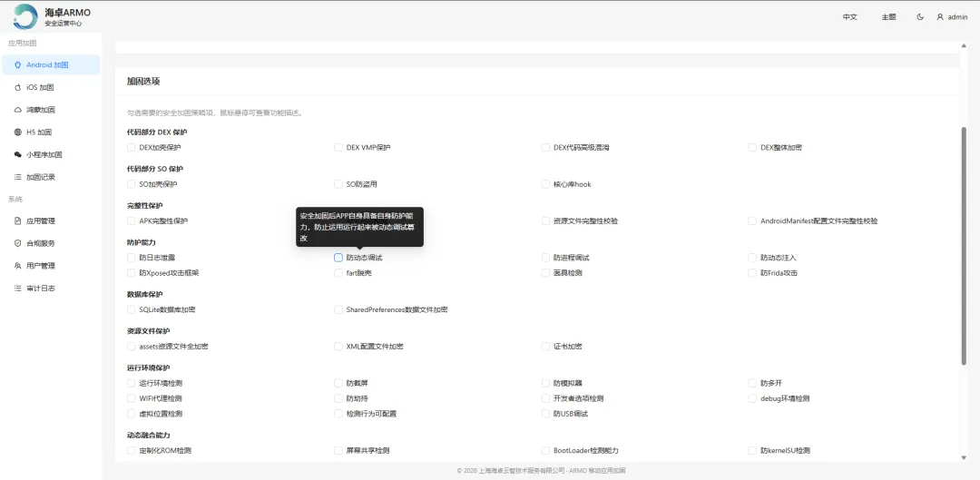This screenshot has height=480, width=980.
Task: Open 用户管理 in the sidebar
Action: coord(51,266)
